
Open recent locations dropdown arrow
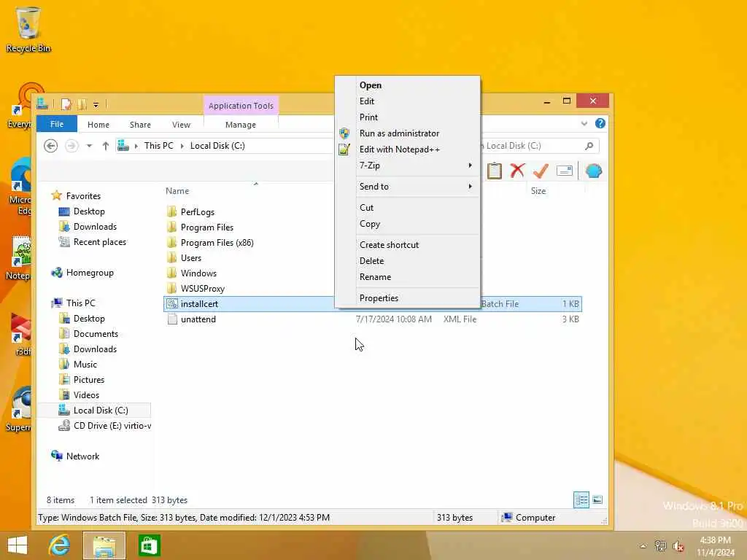click(89, 146)
